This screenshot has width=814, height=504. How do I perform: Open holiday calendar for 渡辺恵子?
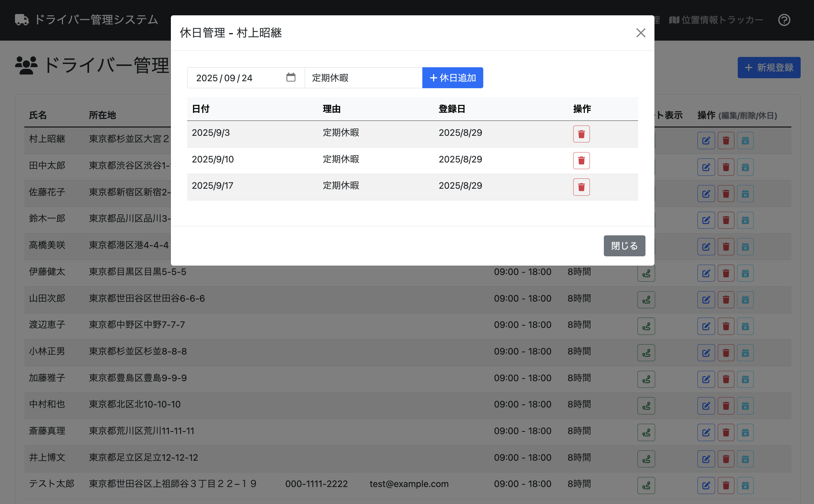click(x=745, y=326)
